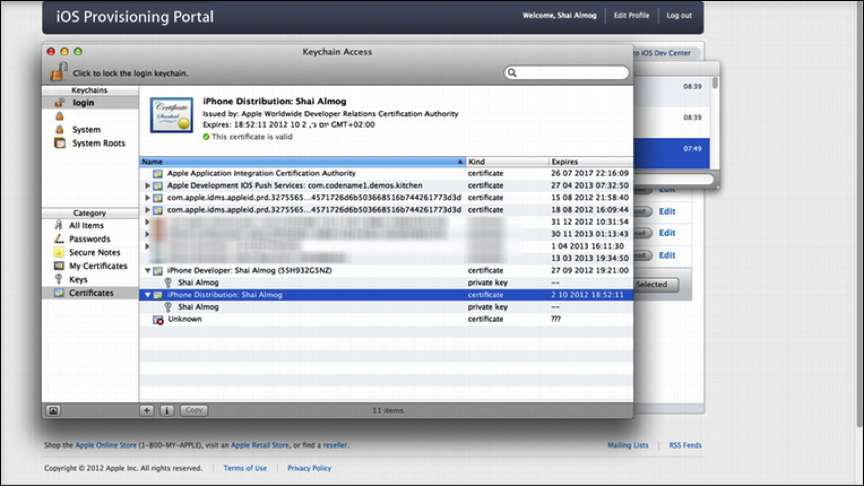Open the Apple Retail Store link

click(260, 445)
